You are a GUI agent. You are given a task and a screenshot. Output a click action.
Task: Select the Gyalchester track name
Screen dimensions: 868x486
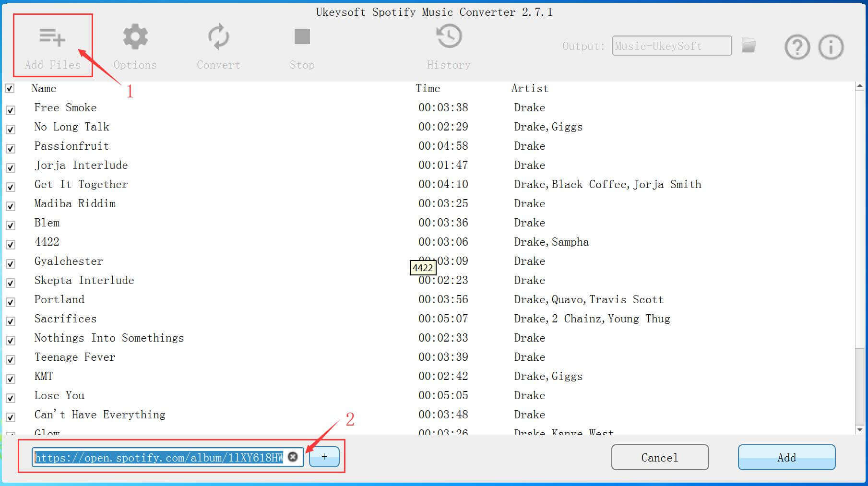tap(69, 261)
